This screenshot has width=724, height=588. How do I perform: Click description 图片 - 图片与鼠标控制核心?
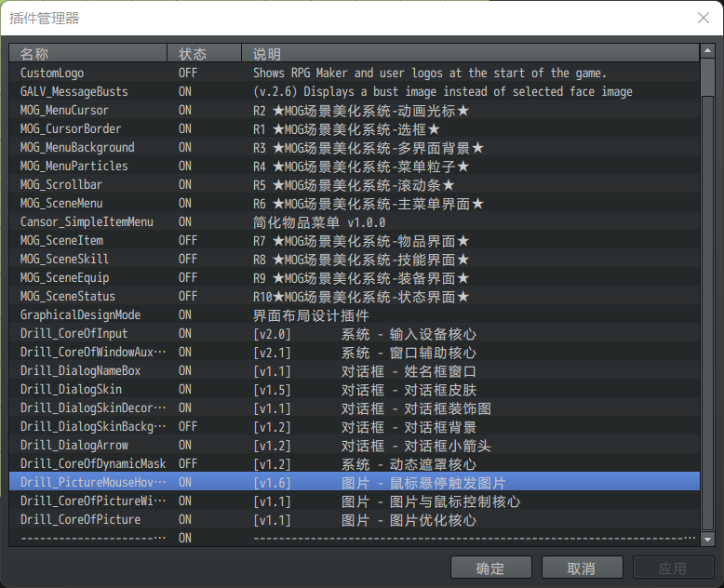431,501
